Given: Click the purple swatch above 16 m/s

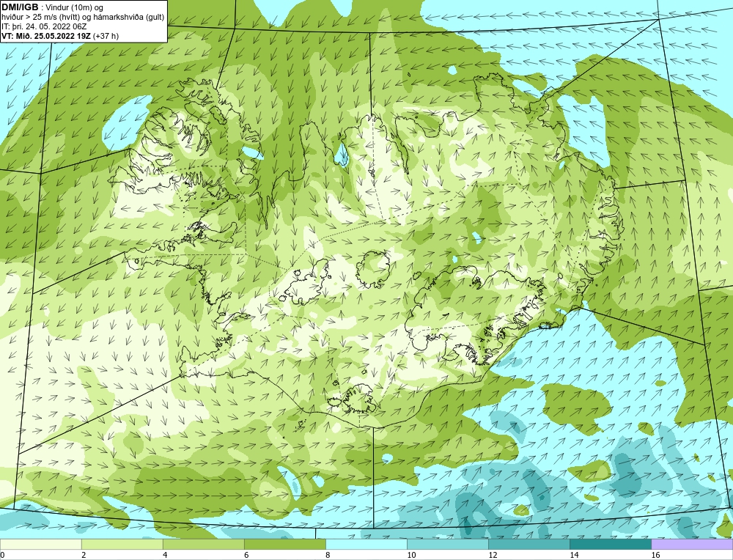Looking at the screenshot, I should [692, 544].
